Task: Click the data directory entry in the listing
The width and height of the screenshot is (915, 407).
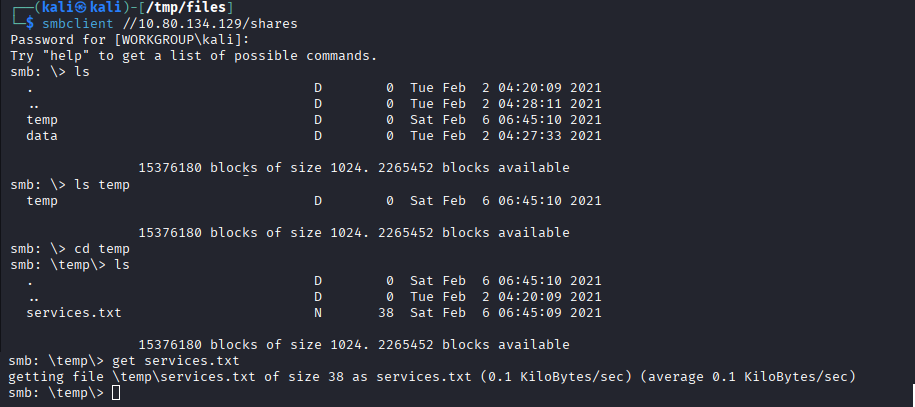Action: (42, 135)
